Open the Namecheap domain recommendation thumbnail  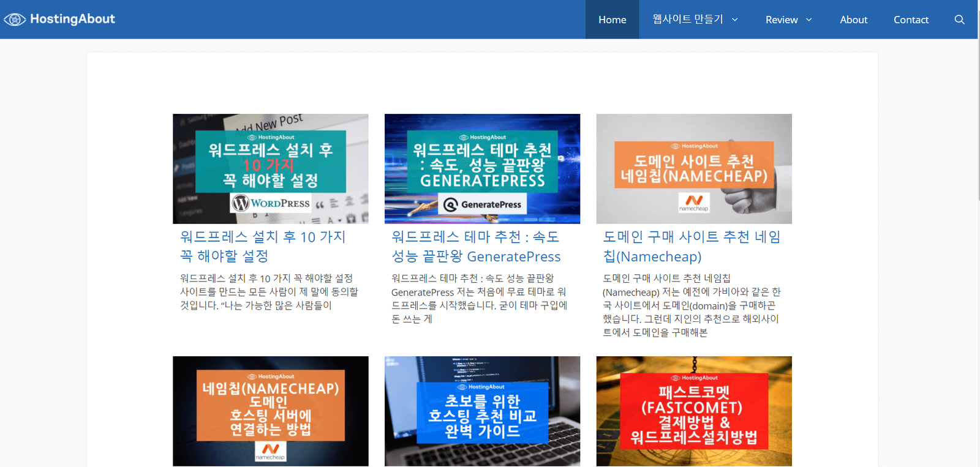(694, 168)
